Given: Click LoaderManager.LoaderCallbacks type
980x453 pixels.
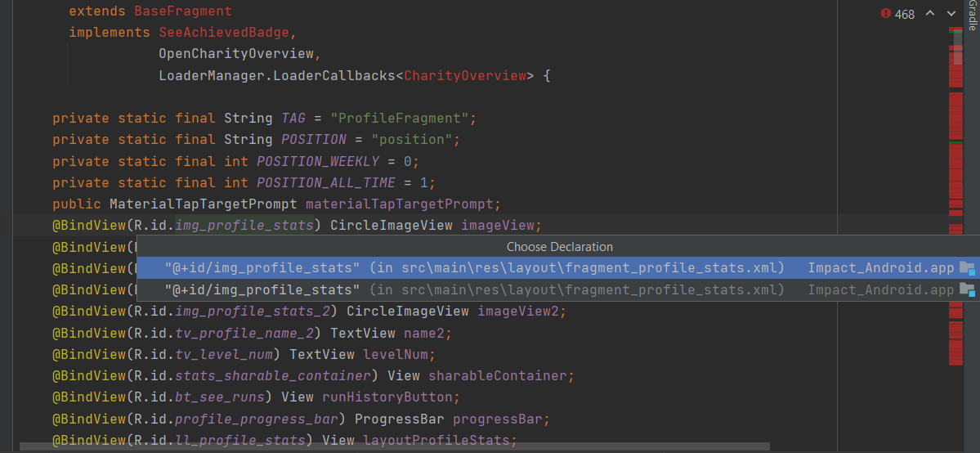Looking at the screenshot, I should pyautogui.click(x=277, y=76).
